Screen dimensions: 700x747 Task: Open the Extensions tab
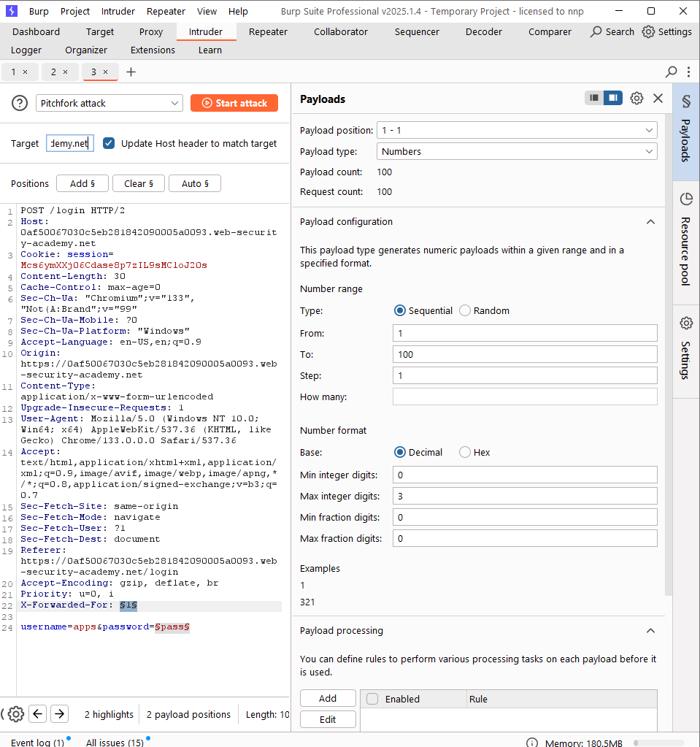point(153,50)
